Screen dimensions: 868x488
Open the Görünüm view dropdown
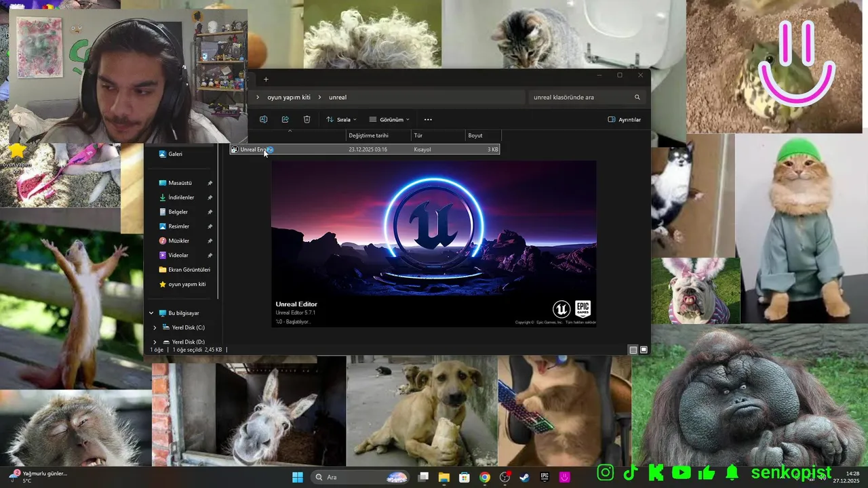coord(389,119)
